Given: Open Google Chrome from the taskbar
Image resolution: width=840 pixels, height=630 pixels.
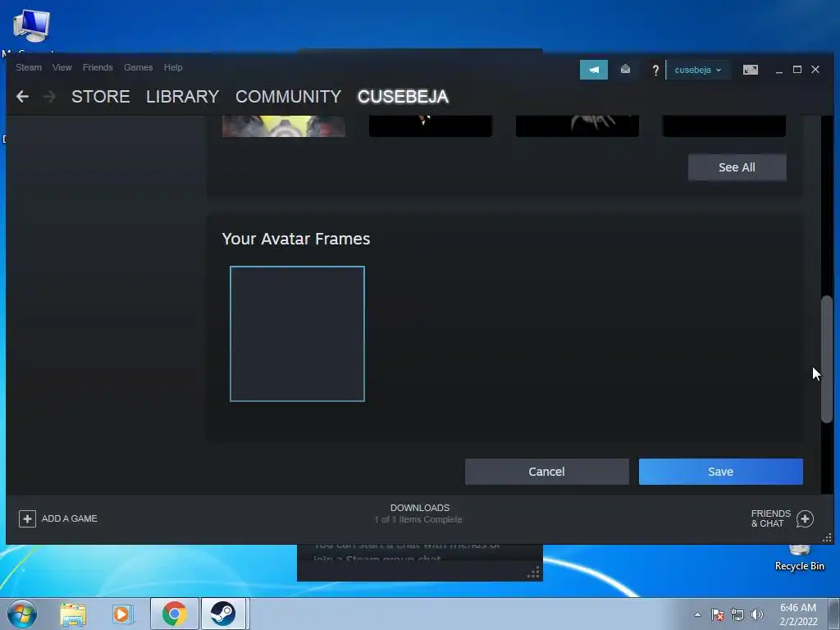Looking at the screenshot, I should pyautogui.click(x=174, y=614).
